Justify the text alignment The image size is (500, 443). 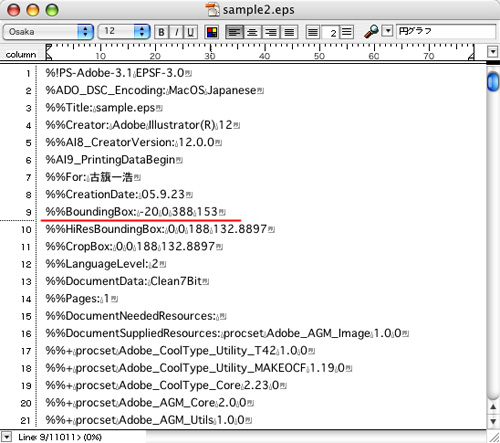pos(289,32)
